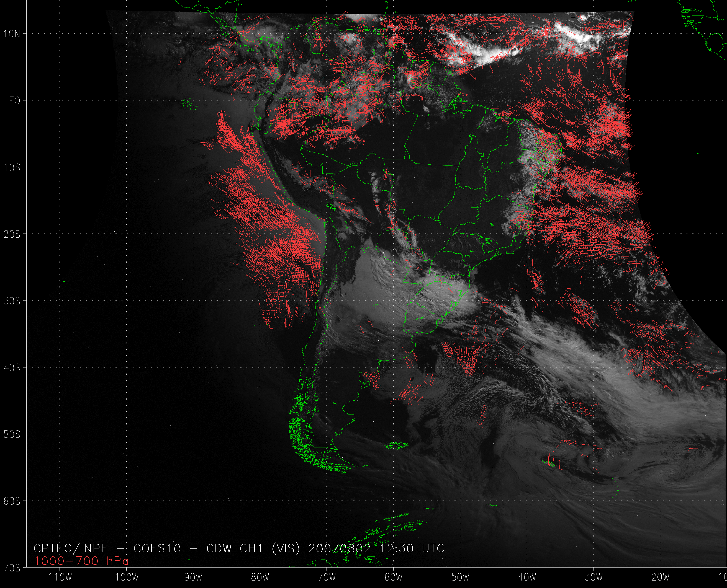The width and height of the screenshot is (727, 588).
Task: Click the 12:30 UTC timestamp text
Action: coord(412,548)
